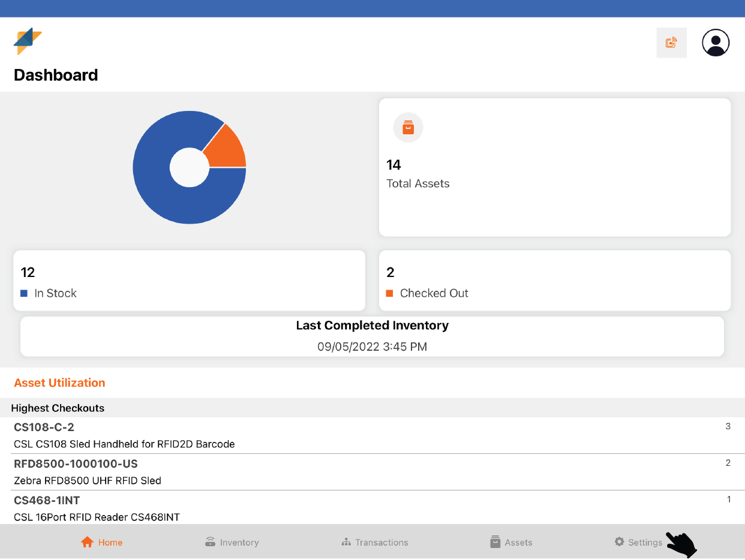Open the Last Completed Inventory panel
This screenshot has height=560, width=745.
[x=372, y=336]
